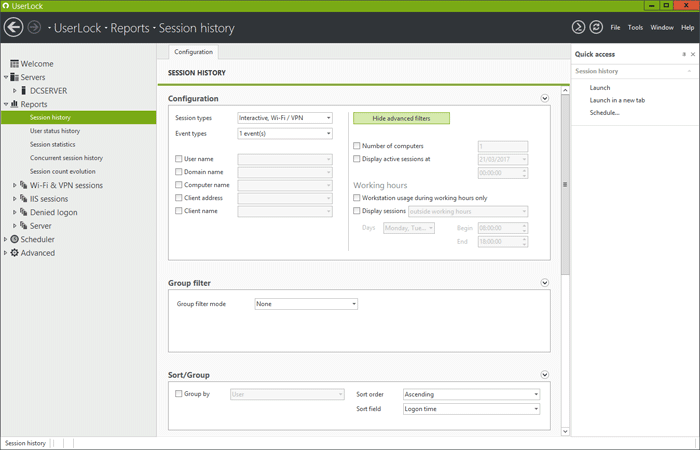Open the Group filter mode dropdown

(x=306, y=304)
